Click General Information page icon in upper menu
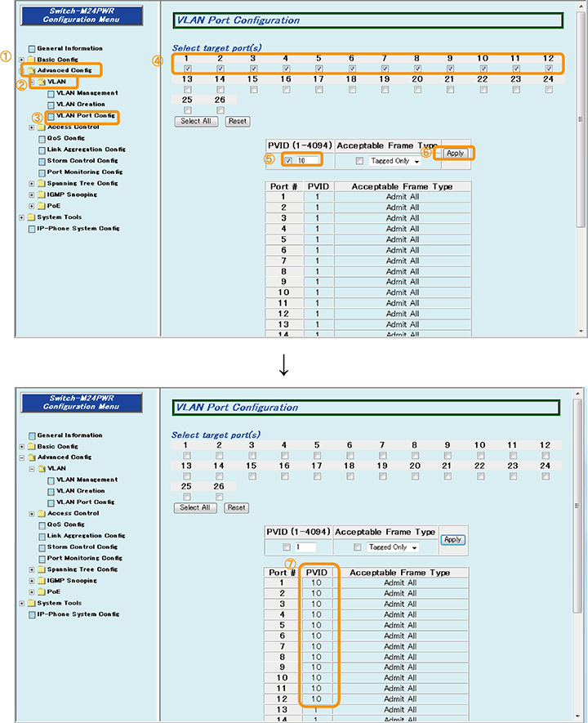588x723 pixels. (x=32, y=48)
